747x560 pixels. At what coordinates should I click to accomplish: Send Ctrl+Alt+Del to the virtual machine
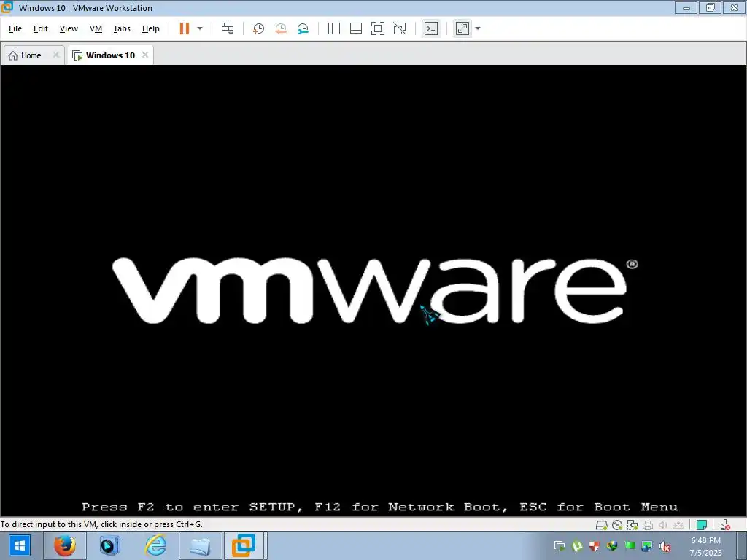point(228,28)
